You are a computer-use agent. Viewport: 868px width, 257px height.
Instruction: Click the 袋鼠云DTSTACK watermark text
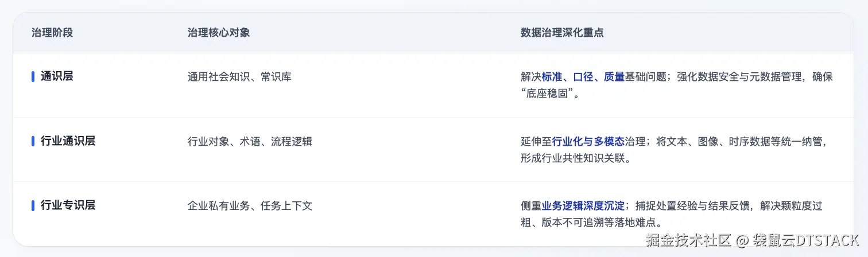tap(806, 240)
